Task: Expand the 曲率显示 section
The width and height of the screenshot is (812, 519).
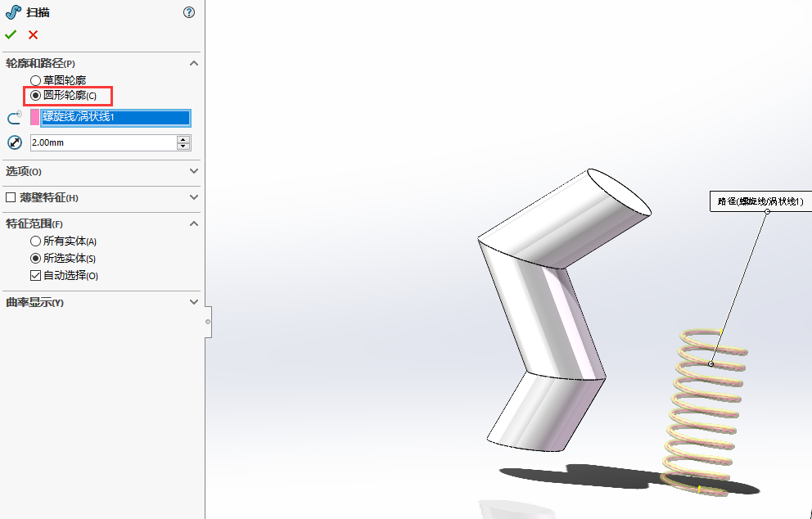Action: tap(194, 302)
